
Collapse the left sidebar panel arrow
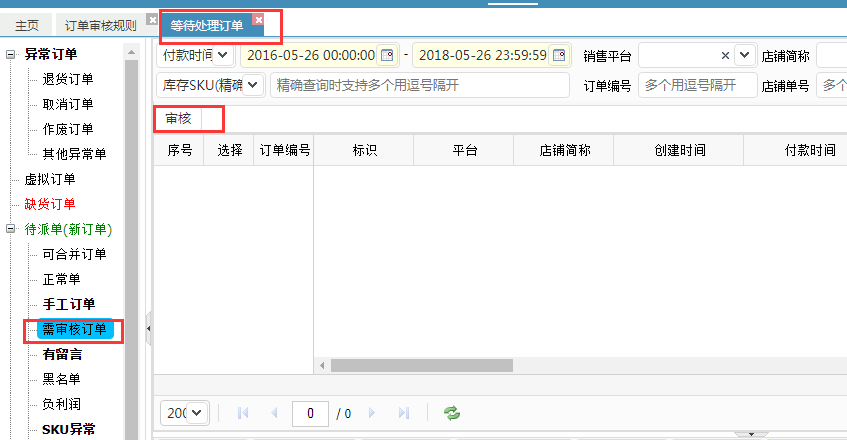pyautogui.click(x=149, y=328)
